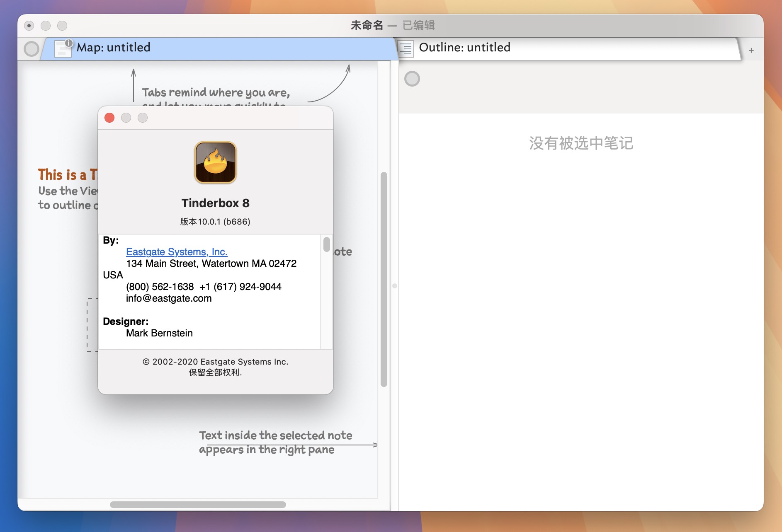Click 'Tabs remind where you are' hint
Screen dimensions: 782x532
(x=216, y=92)
